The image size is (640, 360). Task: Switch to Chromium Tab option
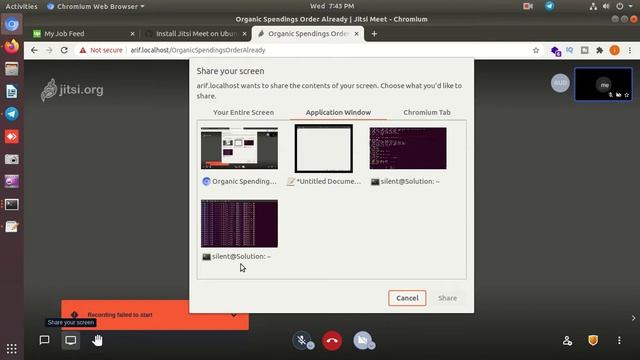427,112
